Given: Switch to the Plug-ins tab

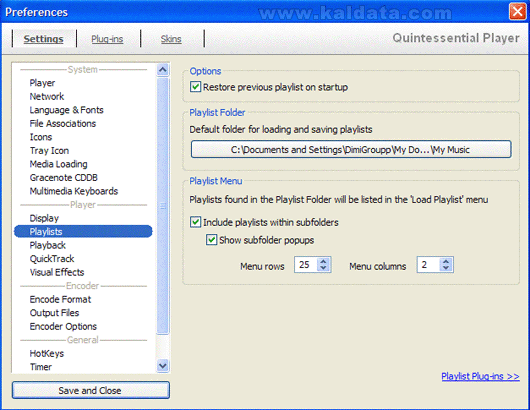Looking at the screenshot, I should click(107, 39).
